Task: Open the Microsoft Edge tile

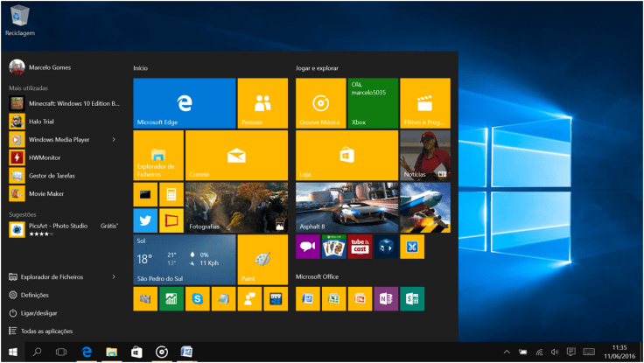Action: tap(185, 102)
